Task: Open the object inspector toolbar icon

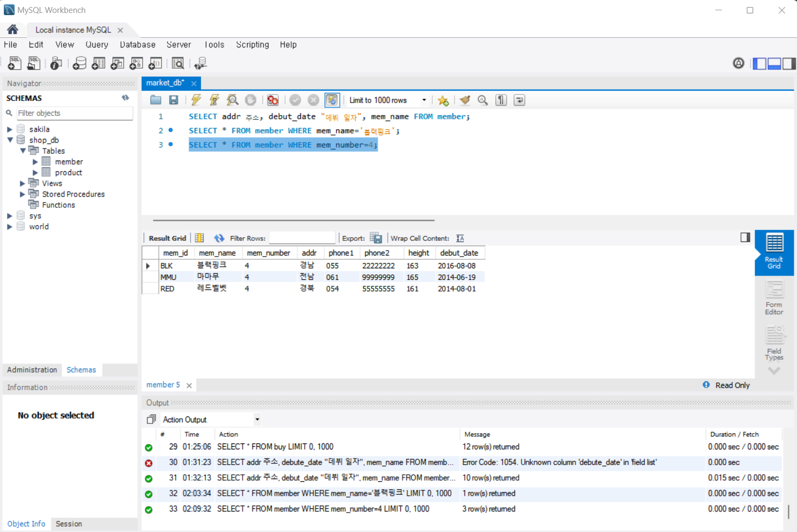Action: [56, 63]
